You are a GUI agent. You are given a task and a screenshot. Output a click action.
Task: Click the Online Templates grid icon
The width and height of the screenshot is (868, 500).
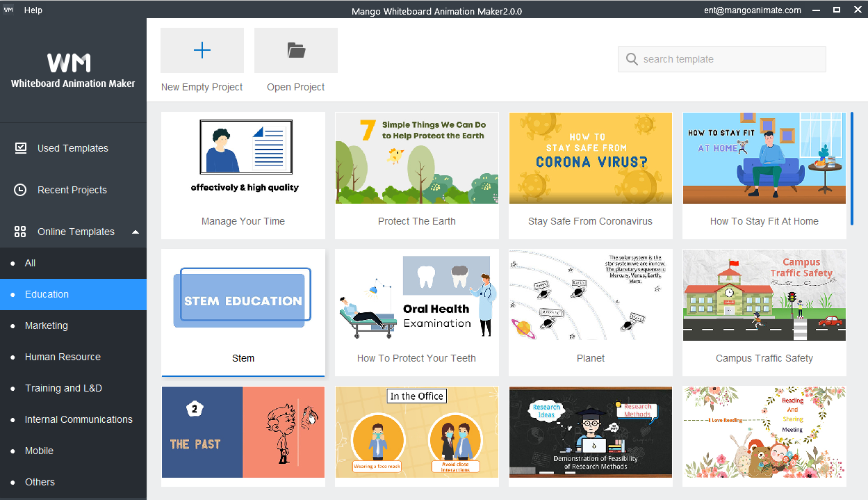20,232
